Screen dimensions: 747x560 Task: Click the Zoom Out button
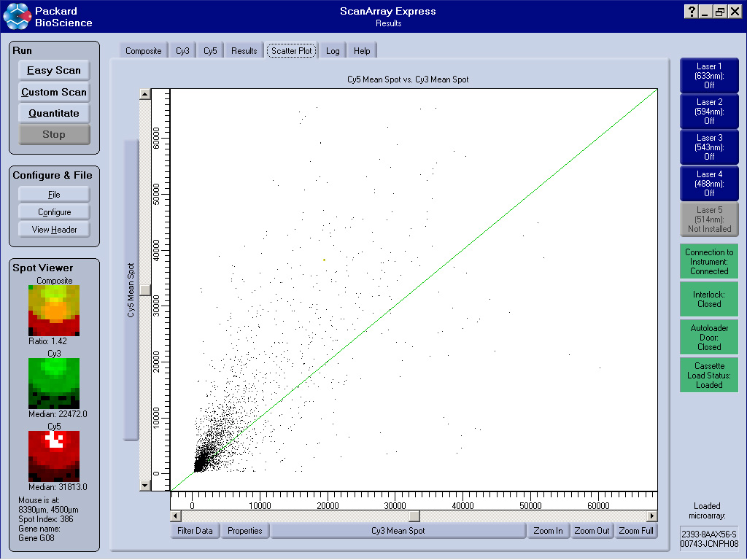tap(592, 531)
